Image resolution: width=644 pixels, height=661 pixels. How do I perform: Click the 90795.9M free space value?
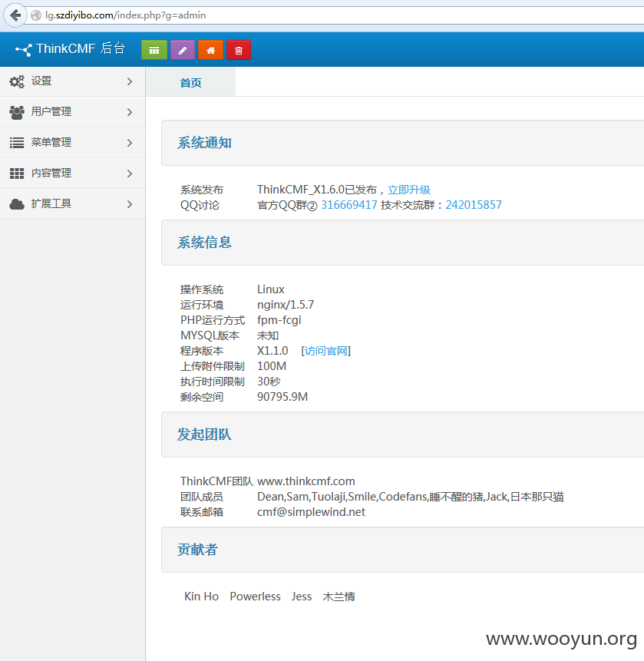point(282,397)
